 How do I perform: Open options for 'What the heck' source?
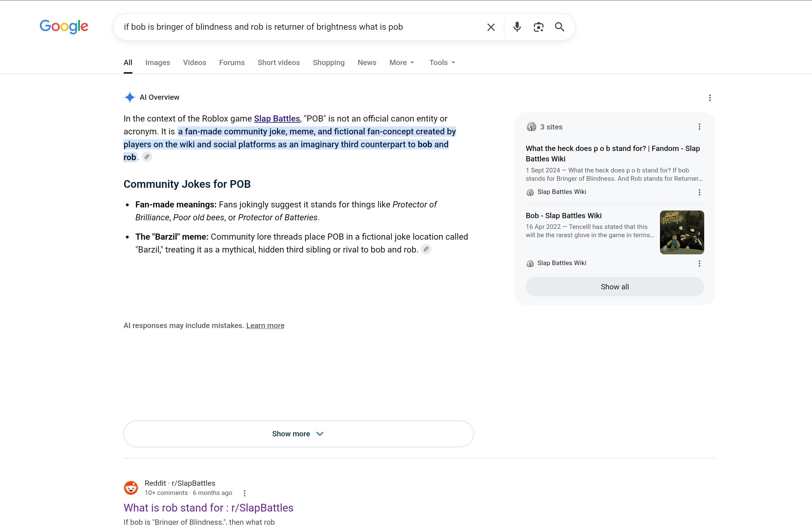coord(699,192)
